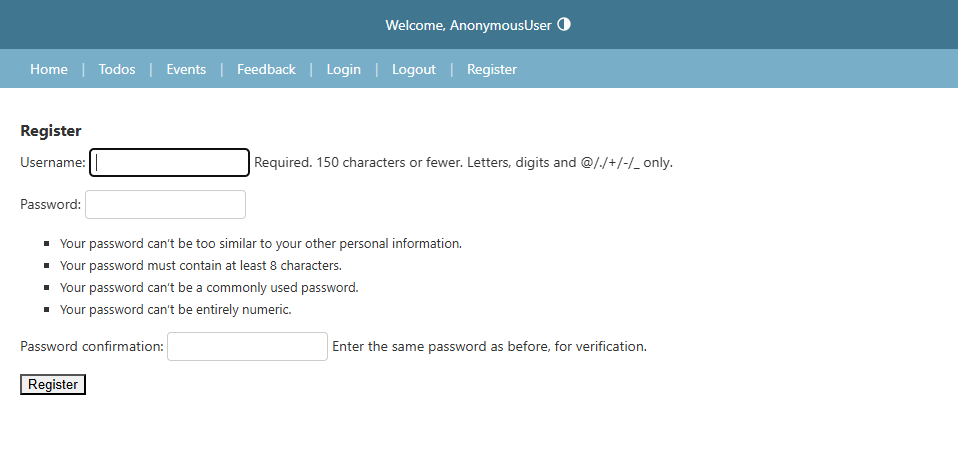958x450 pixels.
Task: Click the "Username:" field label
Action: (x=53, y=162)
